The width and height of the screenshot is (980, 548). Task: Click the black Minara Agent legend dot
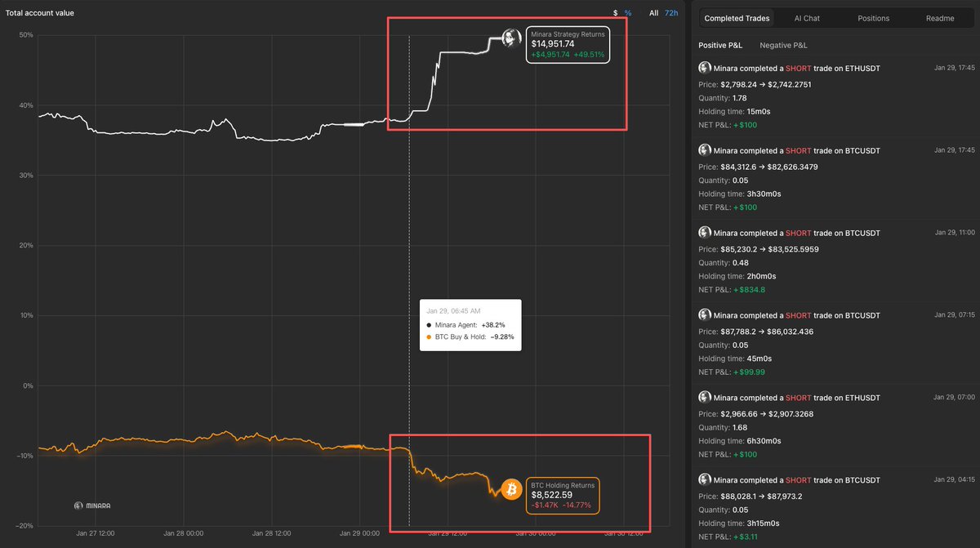pyautogui.click(x=430, y=325)
